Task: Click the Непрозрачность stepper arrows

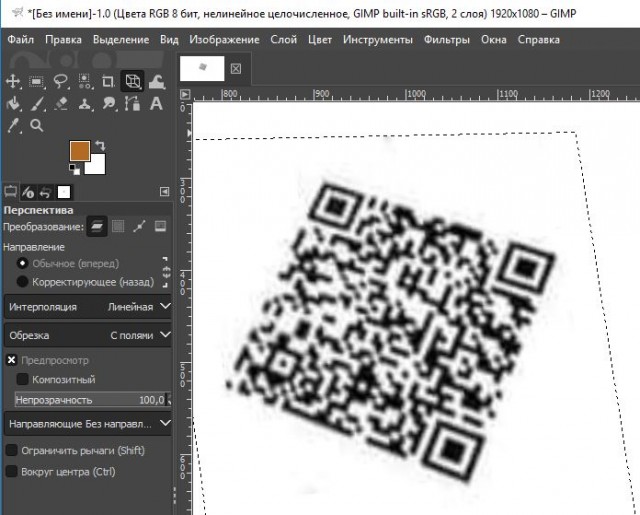Action: click(x=169, y=400)
